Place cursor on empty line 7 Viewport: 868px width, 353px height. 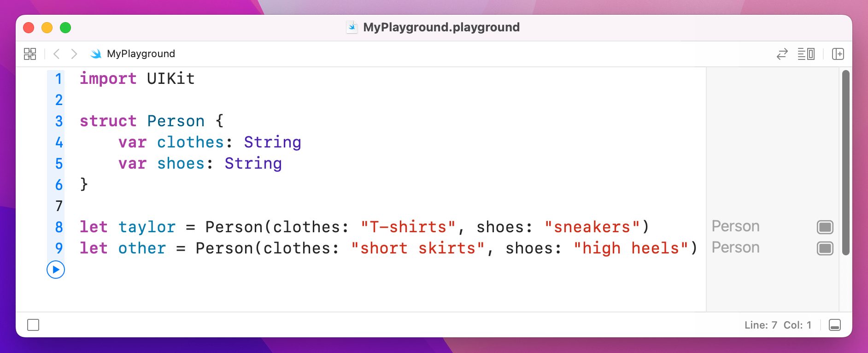(392, 206)
